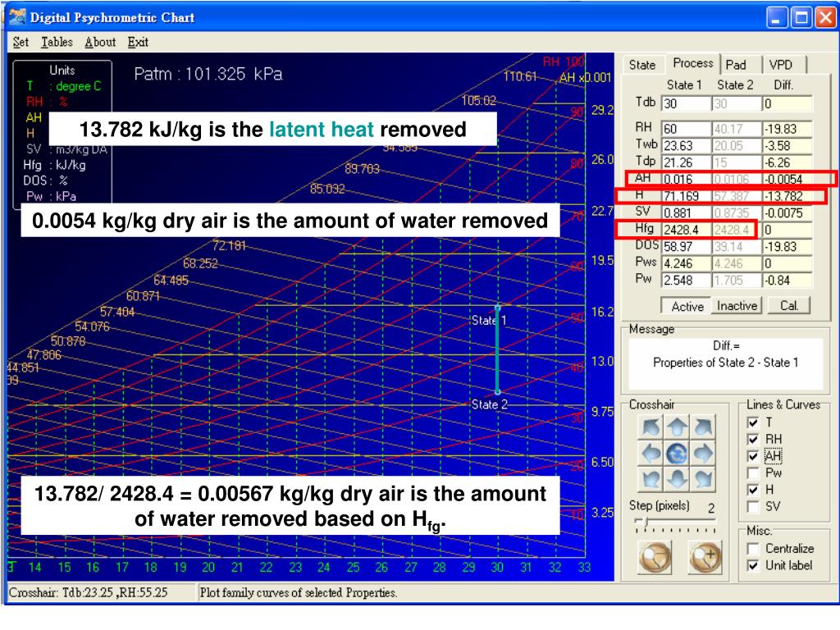
Task: Move crosshair up with the up arrow
Action: [x=677, y=427]
